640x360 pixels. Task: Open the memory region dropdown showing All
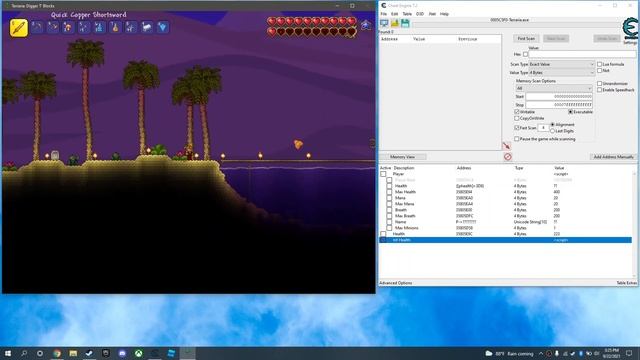point(554,88)
